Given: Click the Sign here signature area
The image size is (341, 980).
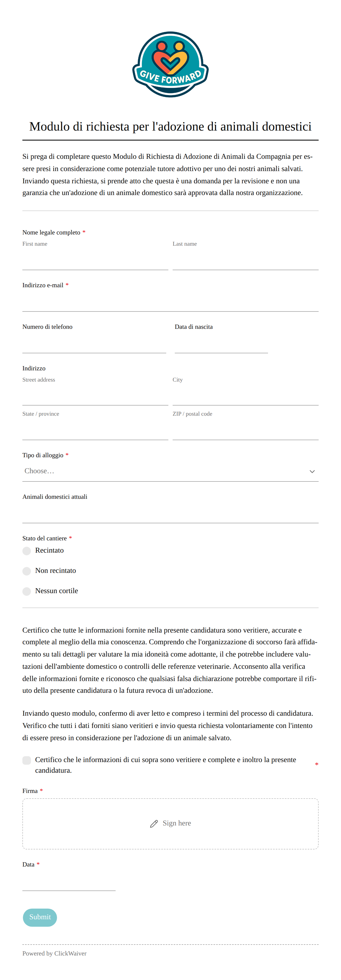Looking at the screenshot, I should (x=170, y=824).
